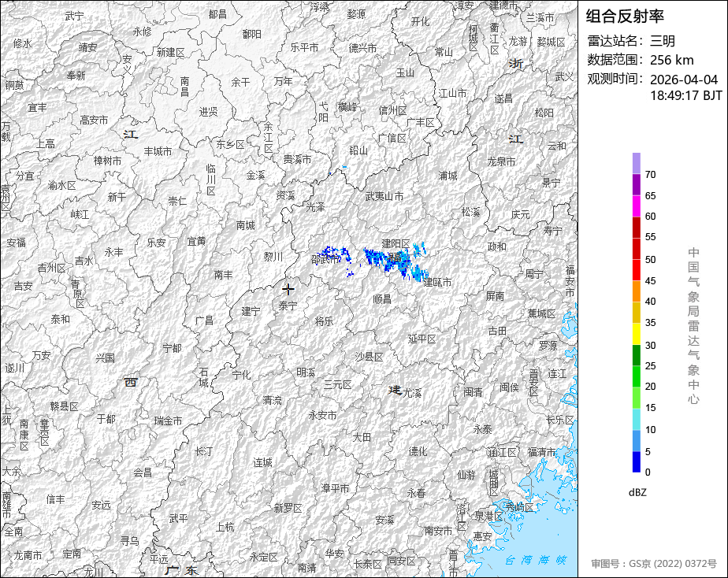The image size is (728, 578).
Task: Click the purple 70 dBZ legend swatch
Action: pos(637,164)
